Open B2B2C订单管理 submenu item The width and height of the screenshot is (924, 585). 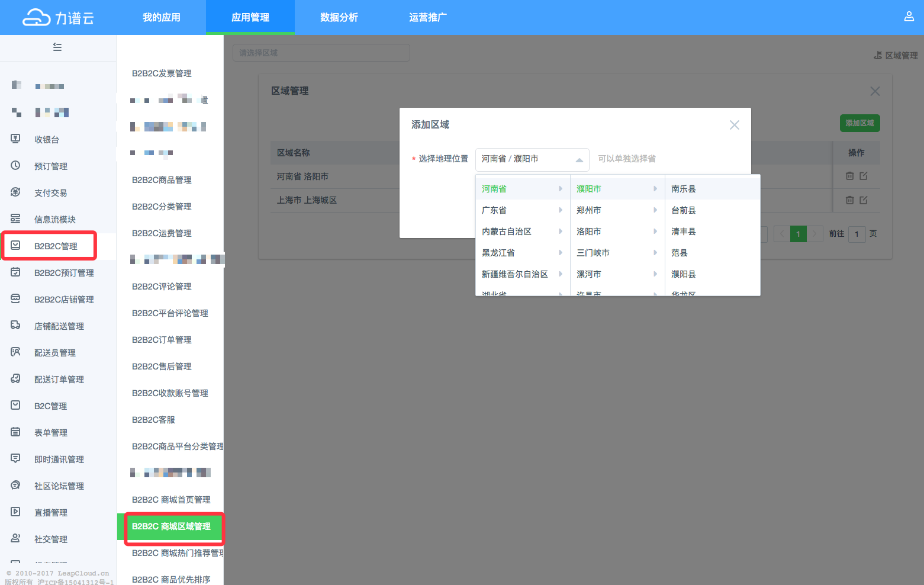pyautogui.click(x=162, y=340)
